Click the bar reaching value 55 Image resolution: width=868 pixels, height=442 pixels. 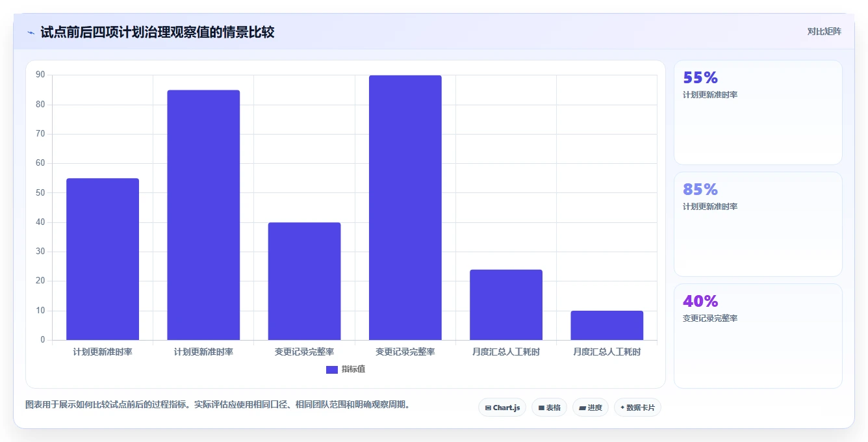pyautogui.click(x=103, y=259)
